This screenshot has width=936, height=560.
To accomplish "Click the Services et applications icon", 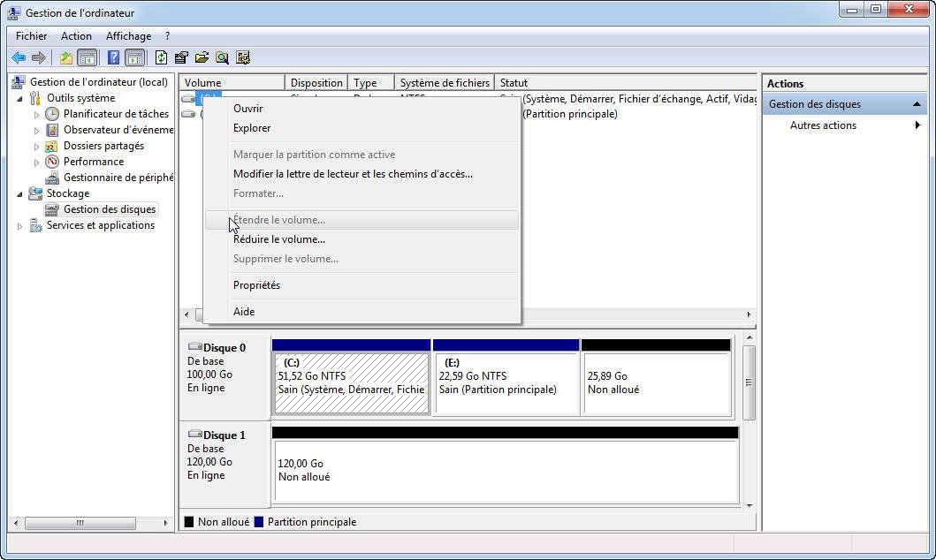I will point(36,225).
